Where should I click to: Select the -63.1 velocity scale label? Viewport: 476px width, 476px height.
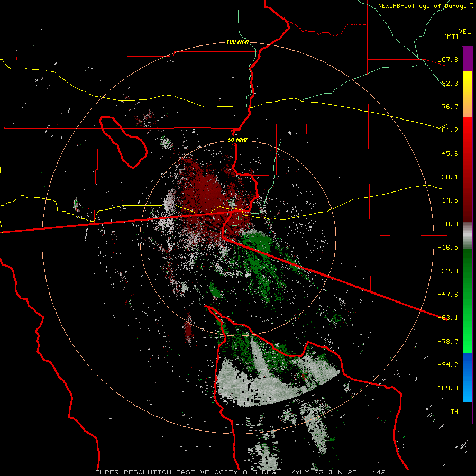tap(448, 318)
